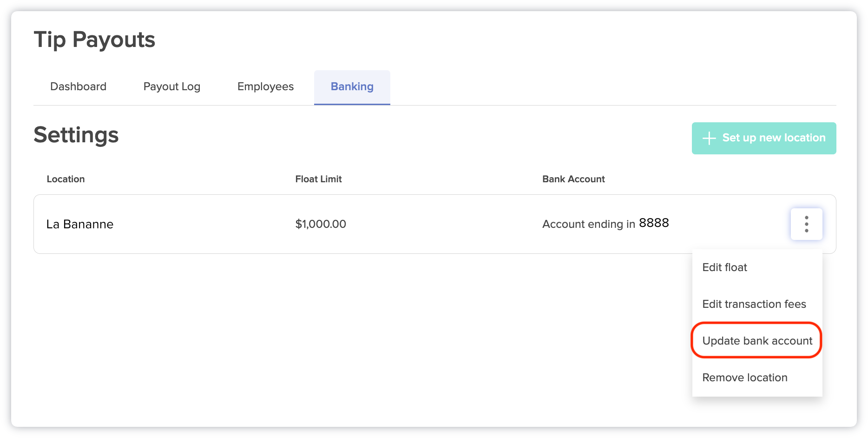The height and width of the screenshot is (438, 868).
Task: Click the plus icon on Set up new location
Action: click(709, 138)
